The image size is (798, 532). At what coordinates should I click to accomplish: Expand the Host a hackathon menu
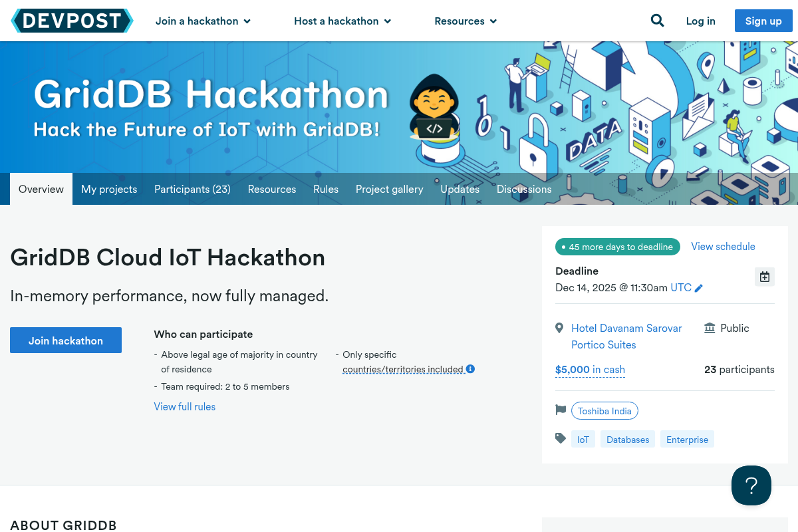pyautogui.click(x=342, y=21)
